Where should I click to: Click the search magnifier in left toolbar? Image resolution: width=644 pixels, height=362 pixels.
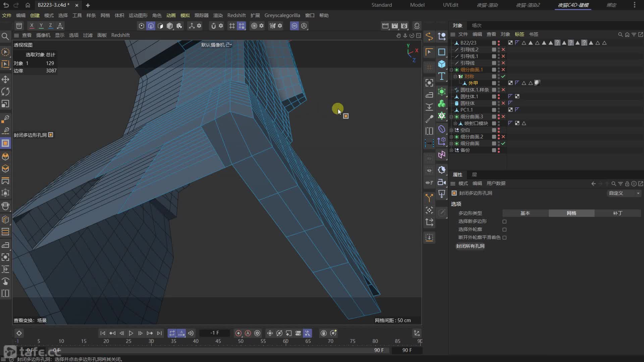click(5, 36)
